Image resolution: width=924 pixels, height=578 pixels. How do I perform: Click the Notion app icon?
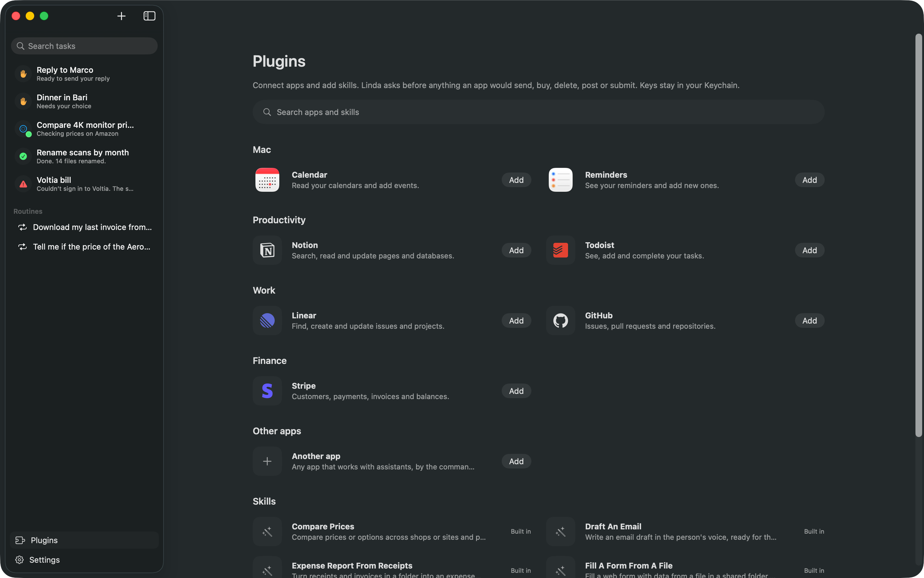267,250
